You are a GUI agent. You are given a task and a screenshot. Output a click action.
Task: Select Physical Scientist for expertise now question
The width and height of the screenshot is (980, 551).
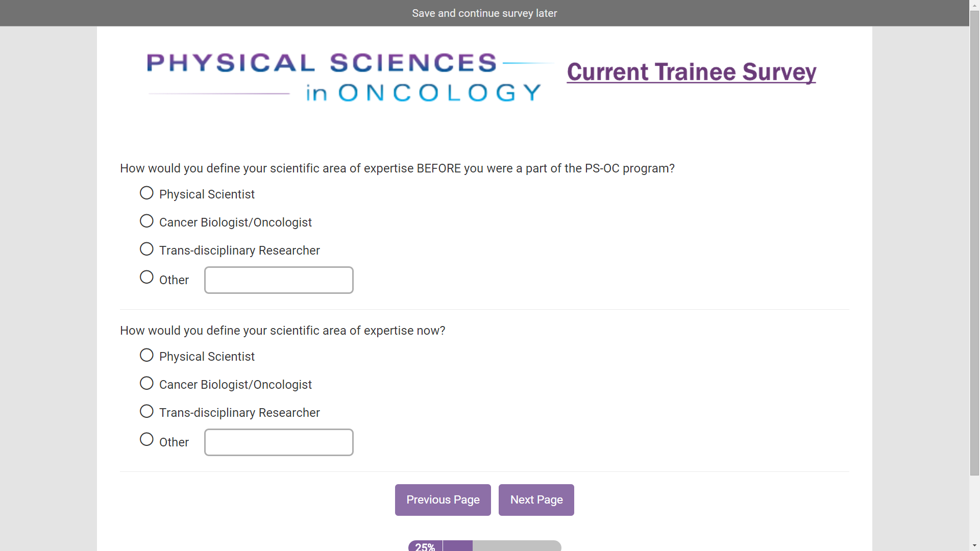(146, 356)
